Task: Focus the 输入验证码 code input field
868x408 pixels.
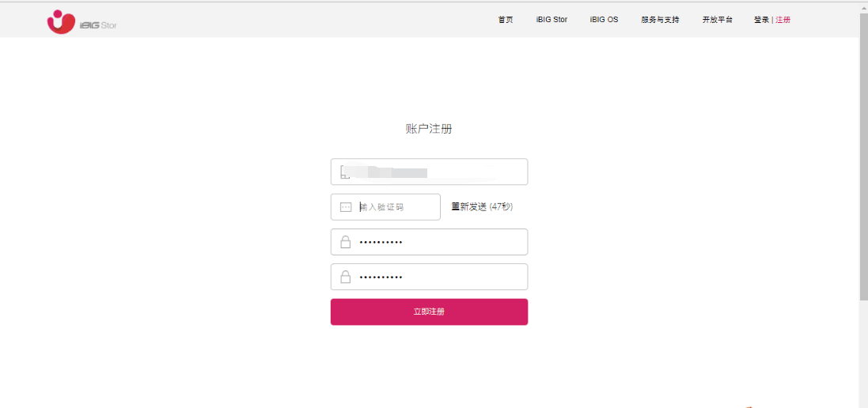Action: pos(385,206)
